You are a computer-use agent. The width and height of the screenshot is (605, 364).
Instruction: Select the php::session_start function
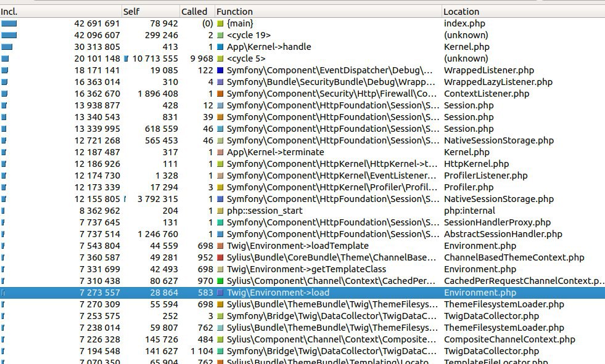tap(302, 211)
